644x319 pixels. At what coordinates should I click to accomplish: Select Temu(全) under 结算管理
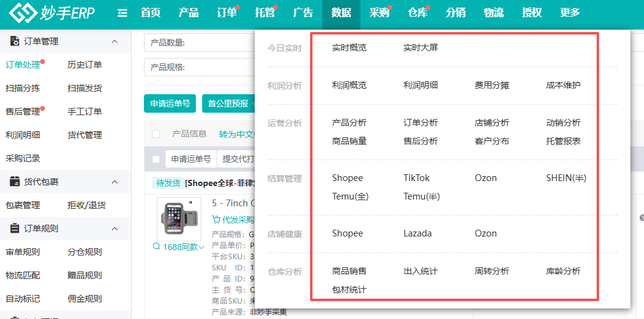351,197
